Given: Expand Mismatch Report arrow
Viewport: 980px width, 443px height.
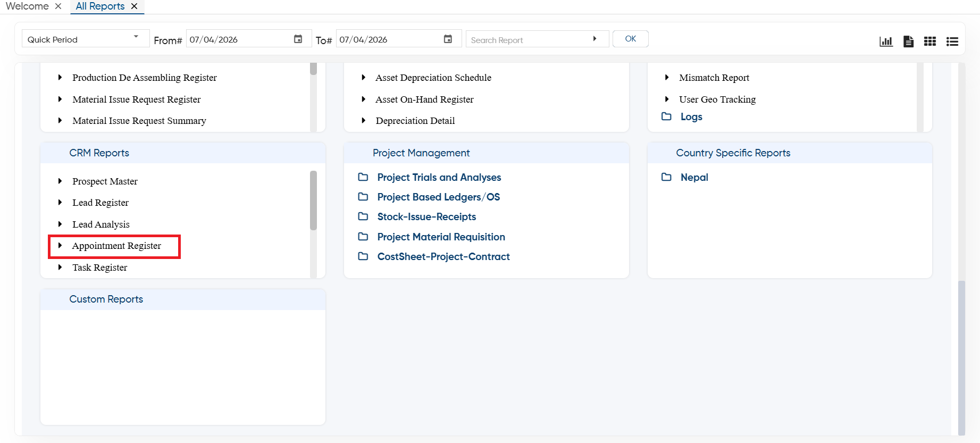Looking at the screenshot, I should pyautogui.click(x=667, y=78).
